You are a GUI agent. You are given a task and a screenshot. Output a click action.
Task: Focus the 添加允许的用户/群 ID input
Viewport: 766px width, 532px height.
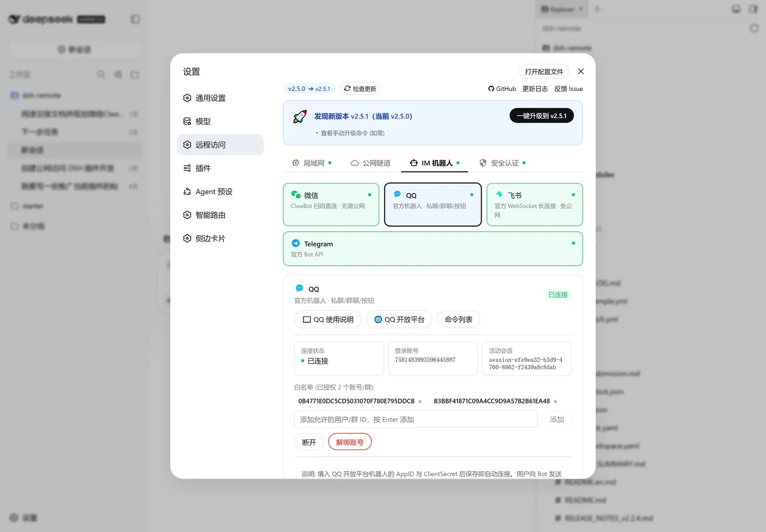[x=416, y=419]
